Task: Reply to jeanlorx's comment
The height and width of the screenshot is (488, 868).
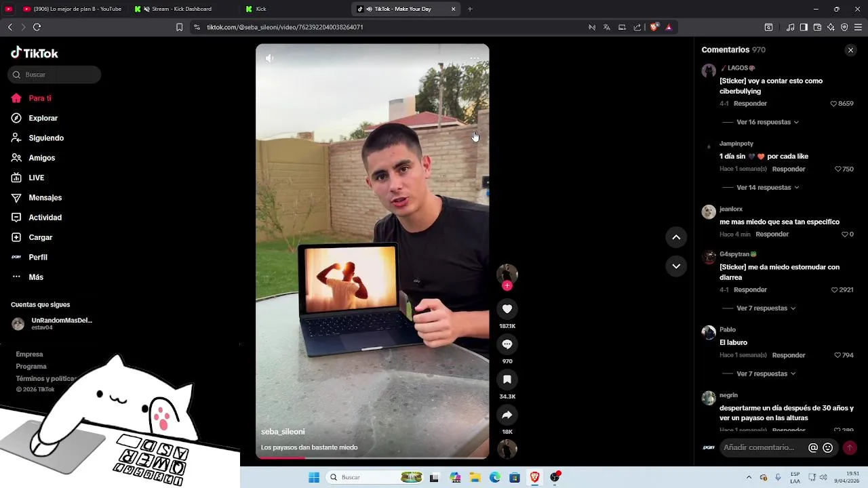Action: (x=772, y=235)
